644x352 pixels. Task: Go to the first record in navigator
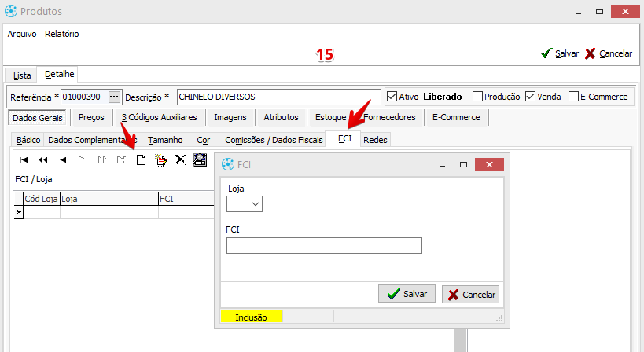(24, 159)
